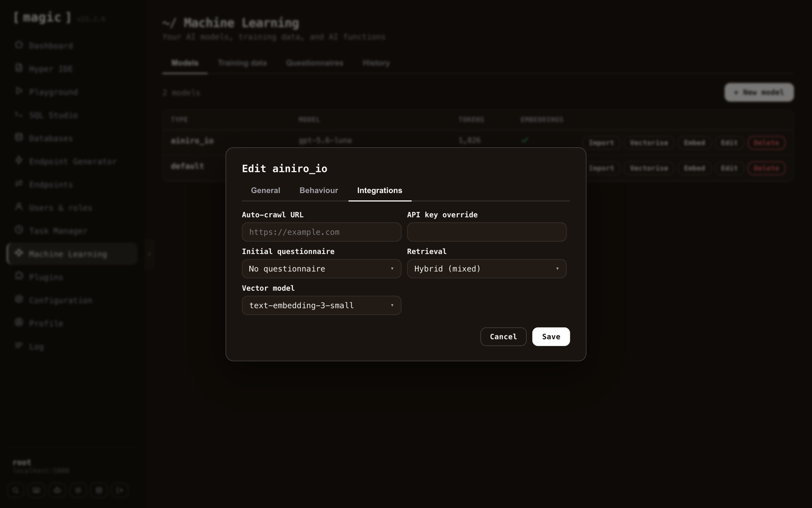The width and height of the screenshot is (812, 508).
Task: Switch to the Models tab on the page
Action: (185, 63)
